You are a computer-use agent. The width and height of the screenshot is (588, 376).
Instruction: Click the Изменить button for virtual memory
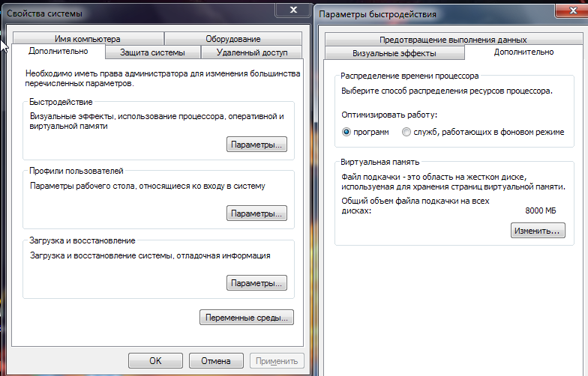(x=537, y=231)
